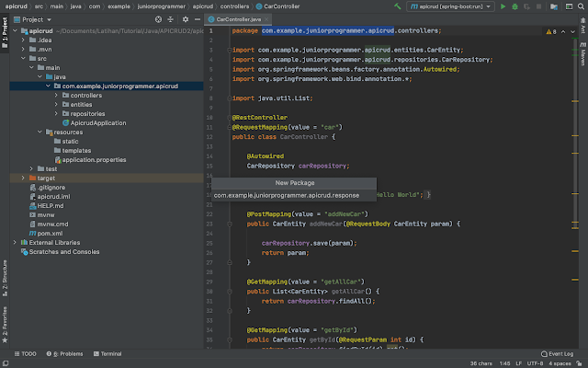Collapse the apicrud root folder
The width and height of the screenshot is (588, 368).
click(x=15, y=30)
